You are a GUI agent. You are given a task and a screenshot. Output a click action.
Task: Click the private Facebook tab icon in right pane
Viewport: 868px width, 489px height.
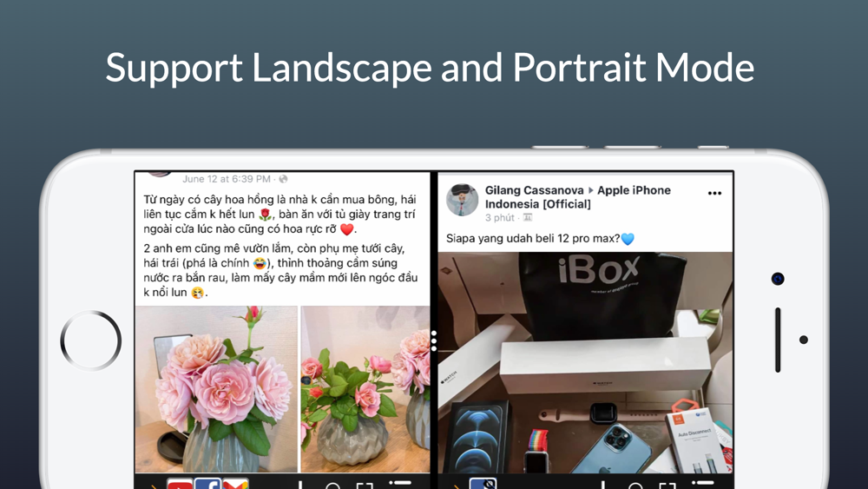[483, 484]
